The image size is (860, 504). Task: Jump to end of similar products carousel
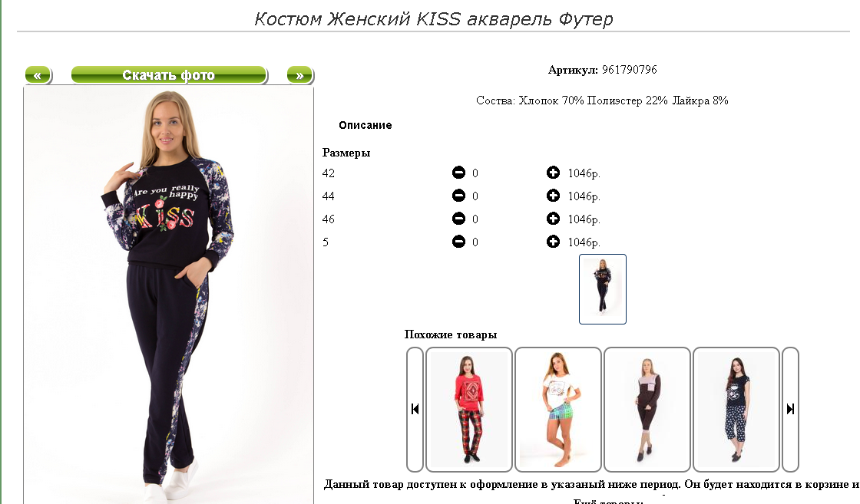(790, 409)
